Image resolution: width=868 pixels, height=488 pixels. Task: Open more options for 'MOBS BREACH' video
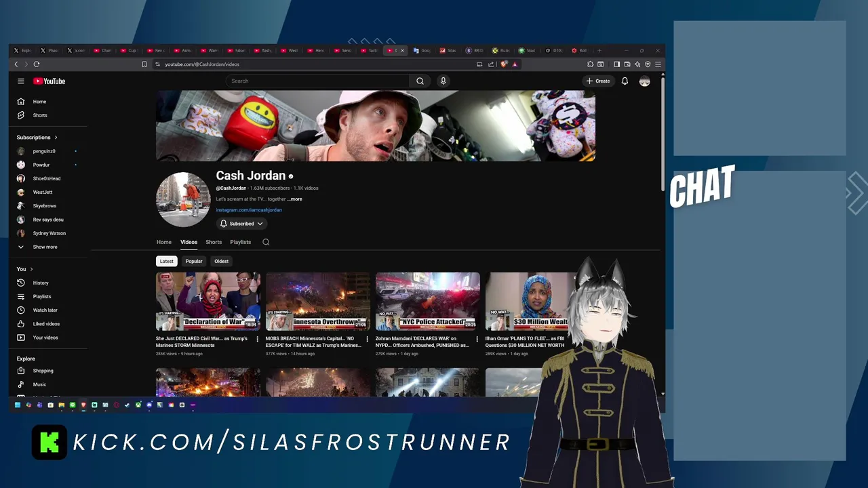coord(367,339)
